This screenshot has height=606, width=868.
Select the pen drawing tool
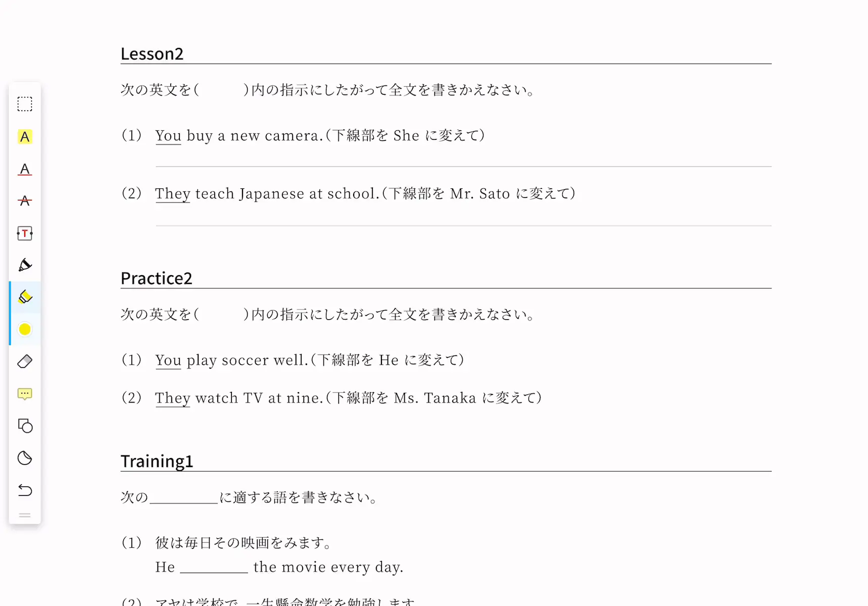[25, 265]
